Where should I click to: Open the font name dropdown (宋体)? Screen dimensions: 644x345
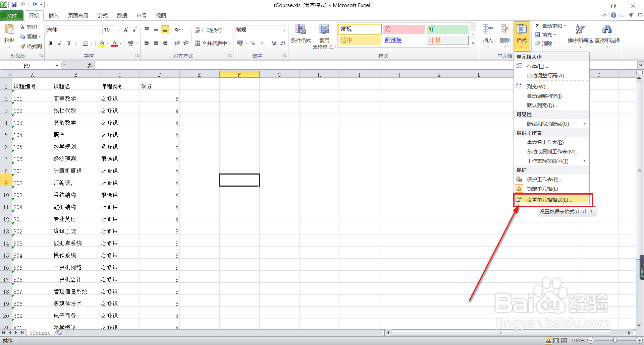tap(100, 30)
